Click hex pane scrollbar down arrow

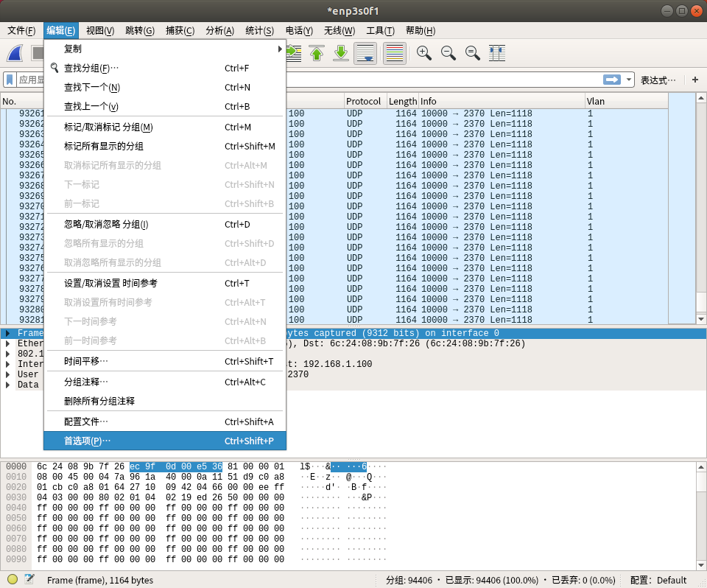click(700, 565)
